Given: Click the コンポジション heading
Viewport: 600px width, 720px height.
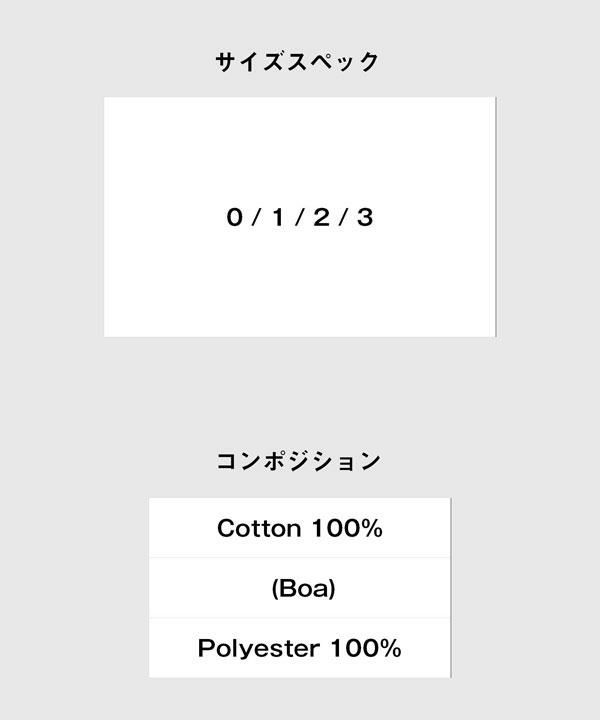Looking at the screenshot, I should tap(298, 461).
